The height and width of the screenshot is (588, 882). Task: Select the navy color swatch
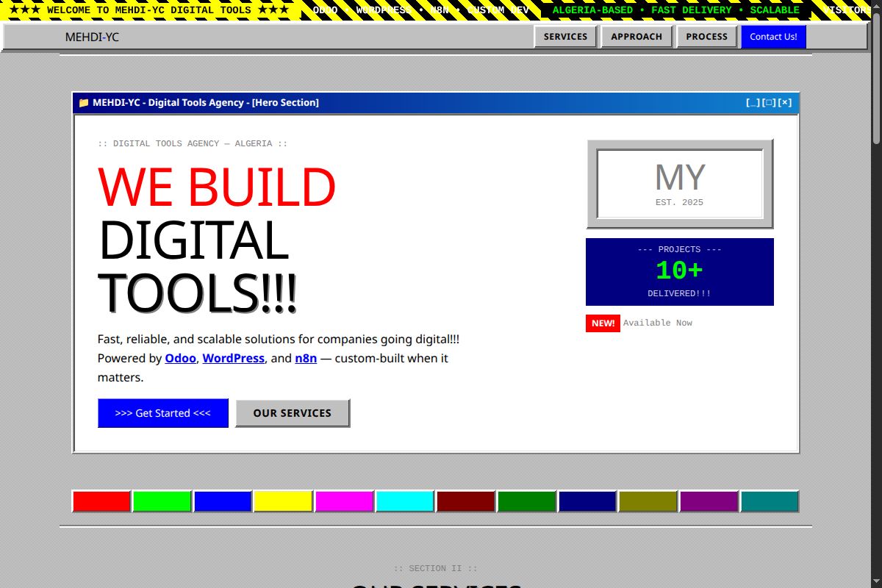pyautogui.click(x=587, y=501)
